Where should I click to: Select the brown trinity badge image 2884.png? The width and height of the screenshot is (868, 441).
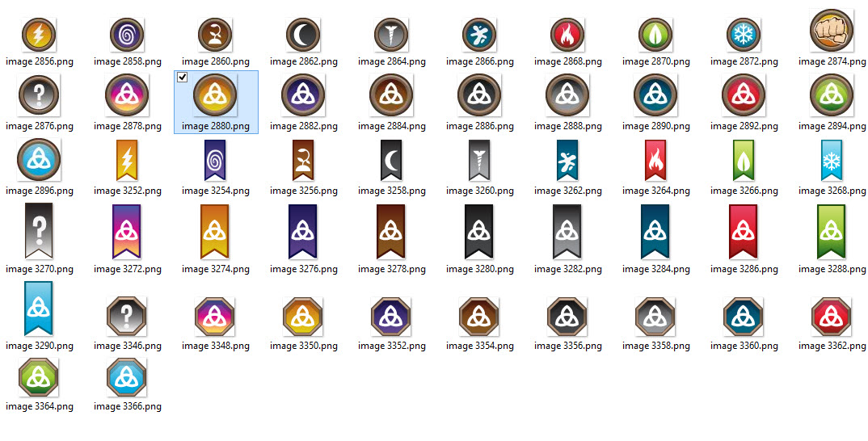coord(391,95)
